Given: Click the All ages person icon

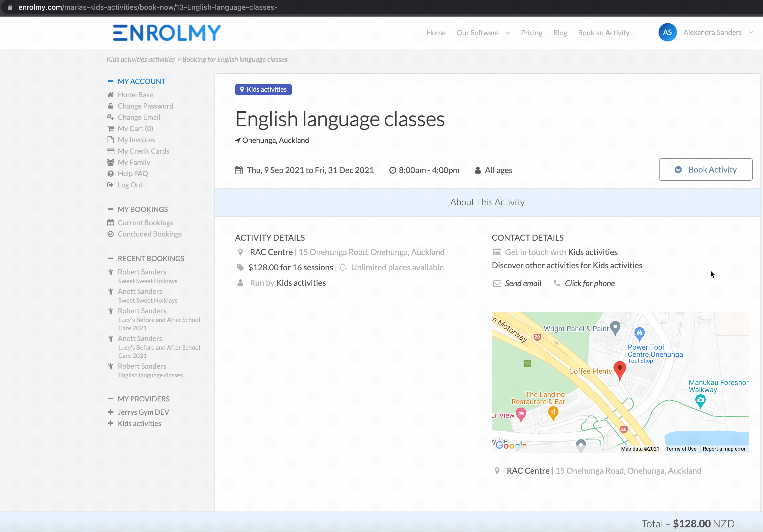Looking at the screenshot, I should tap(478, 170).
